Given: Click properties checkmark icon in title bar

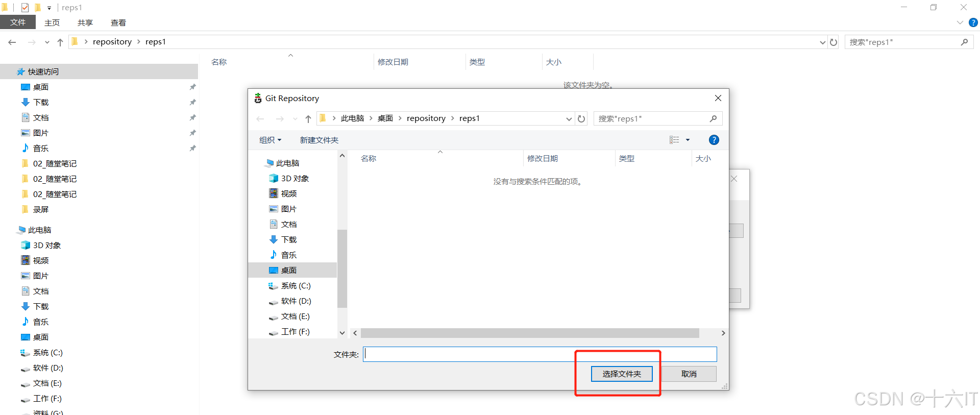Looking at the screenshot, I should 25,8.
